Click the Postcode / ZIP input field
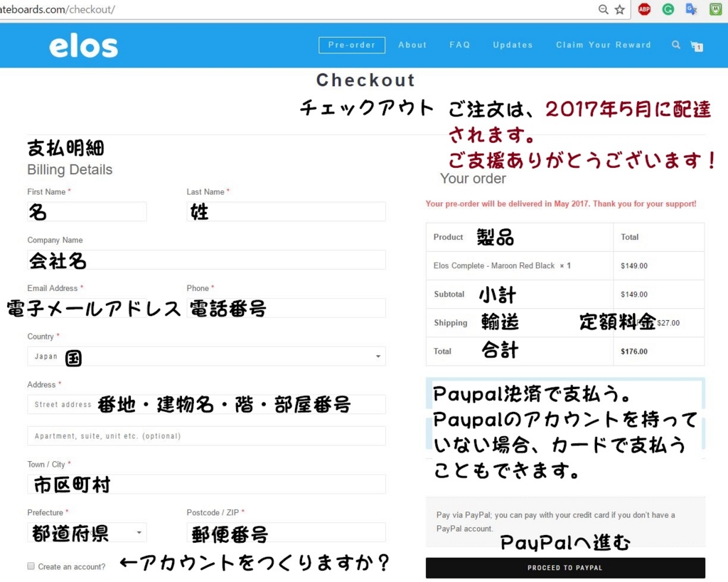728x582 pixels. click(x=286, y=532)
